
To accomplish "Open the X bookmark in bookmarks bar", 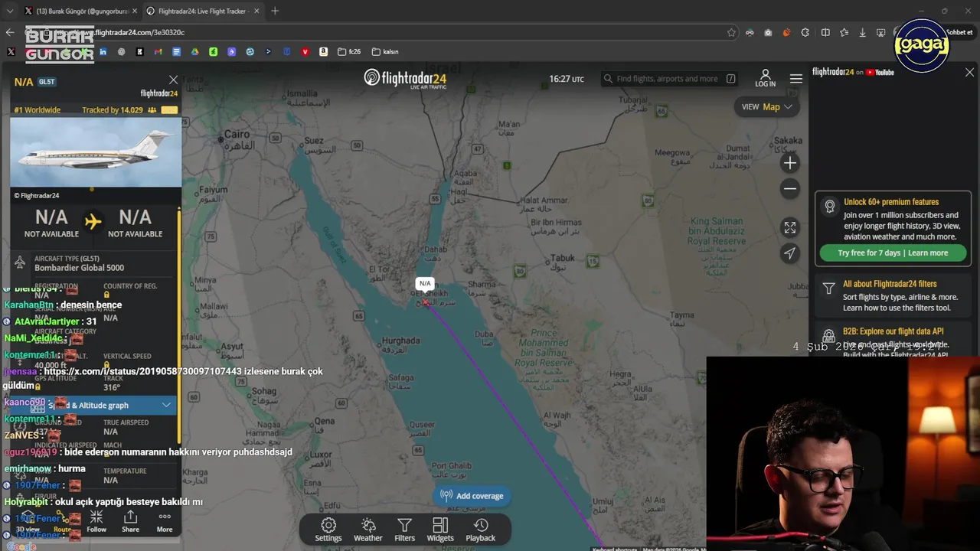I will 11,51.
